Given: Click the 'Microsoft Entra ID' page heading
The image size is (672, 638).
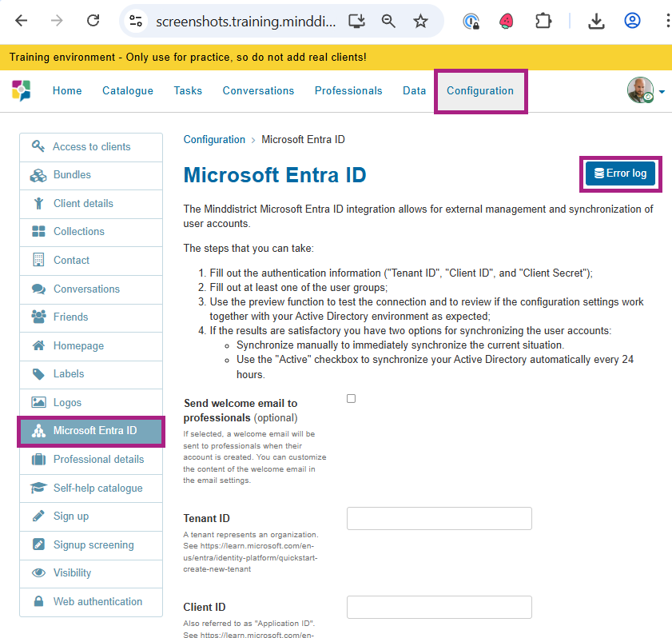Looking at the screenshot, I should pyautogui.click(x=275, y=175).
